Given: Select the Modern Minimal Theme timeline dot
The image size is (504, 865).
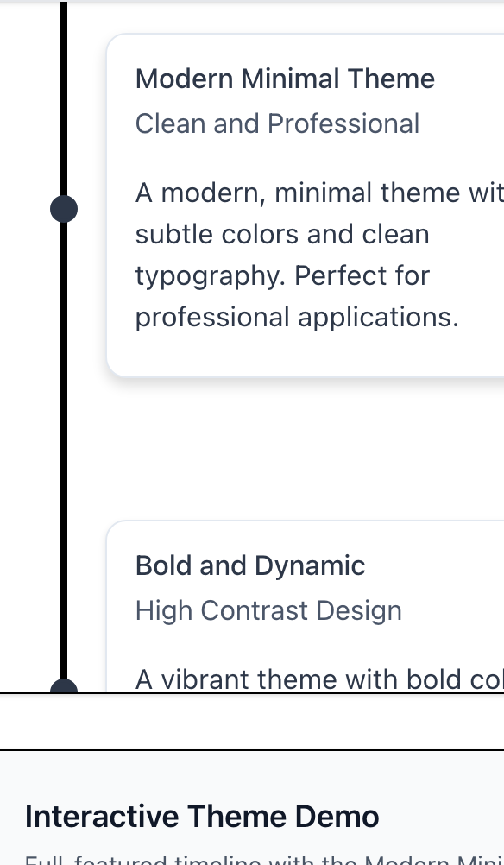Looking at the screenshot, I should coord(64,208).
